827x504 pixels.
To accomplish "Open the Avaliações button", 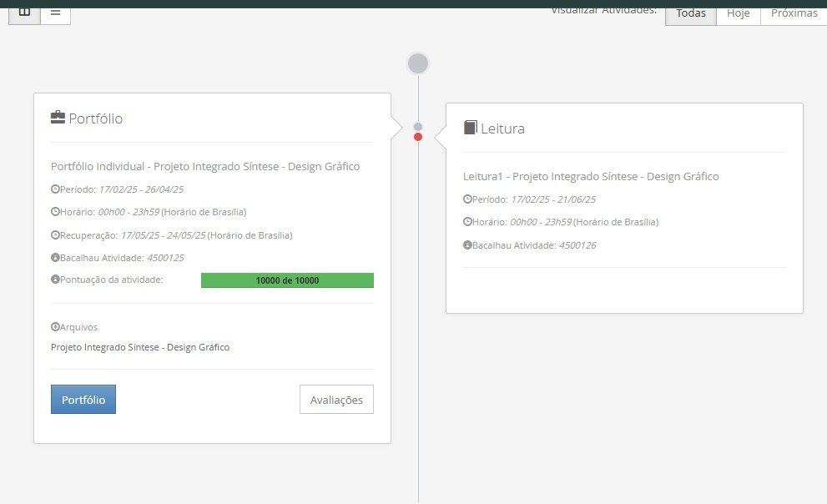I will (336, 400).
